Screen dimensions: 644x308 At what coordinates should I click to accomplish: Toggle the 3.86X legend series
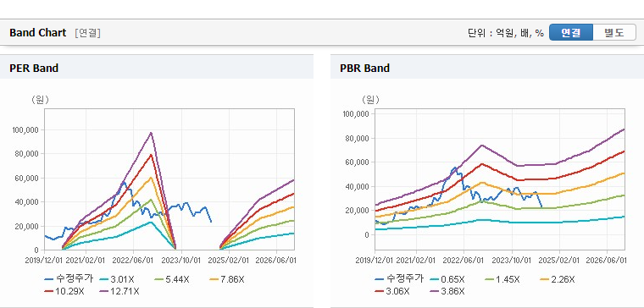click(447, 291)
